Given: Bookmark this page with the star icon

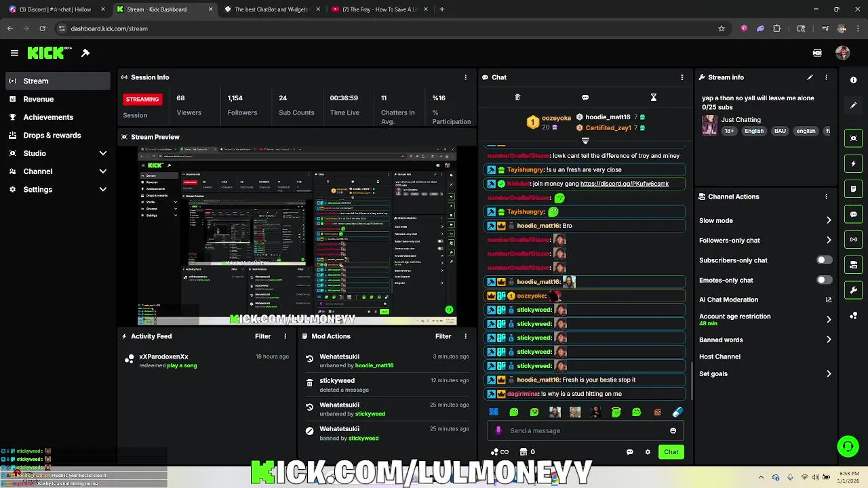Looking at the screenshot, I should (722, 28).
